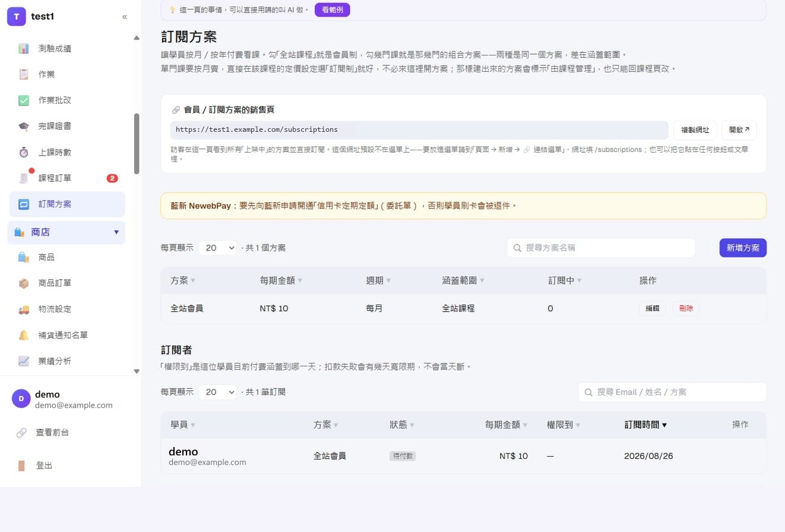Click the 作業批改 green check icon
Image resolution: width=785 pixels, height=532 pixels.
pos(24,100)
